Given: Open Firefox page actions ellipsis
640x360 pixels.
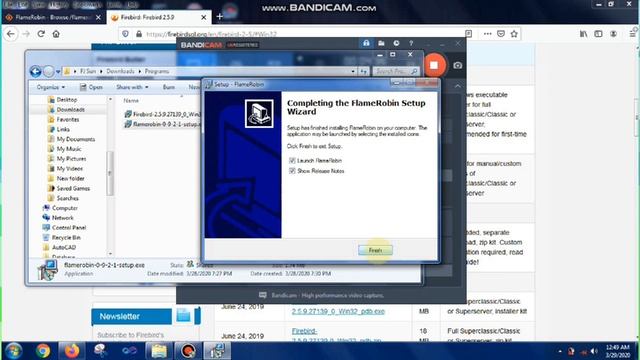Looking at the screenshot, I should 487,34.
